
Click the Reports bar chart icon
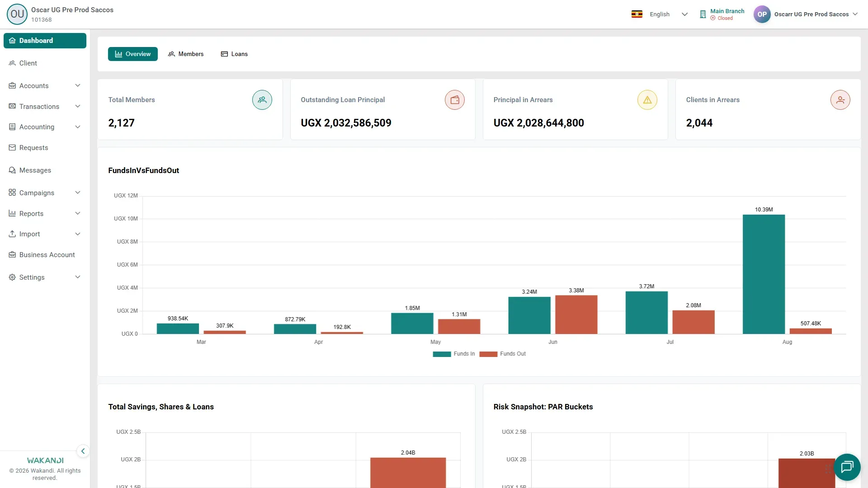(12, 213)
